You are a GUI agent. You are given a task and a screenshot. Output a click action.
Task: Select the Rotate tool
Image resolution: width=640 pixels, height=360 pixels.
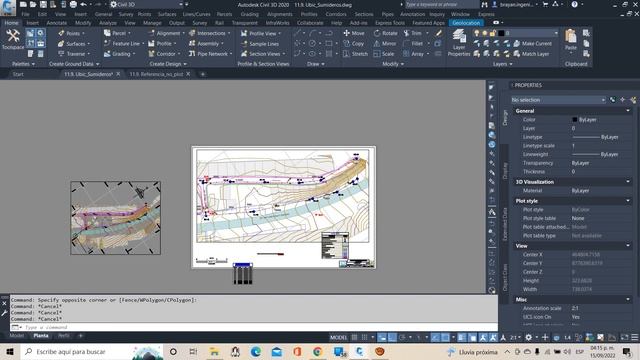pyautogui.click(x=385, y=33)
